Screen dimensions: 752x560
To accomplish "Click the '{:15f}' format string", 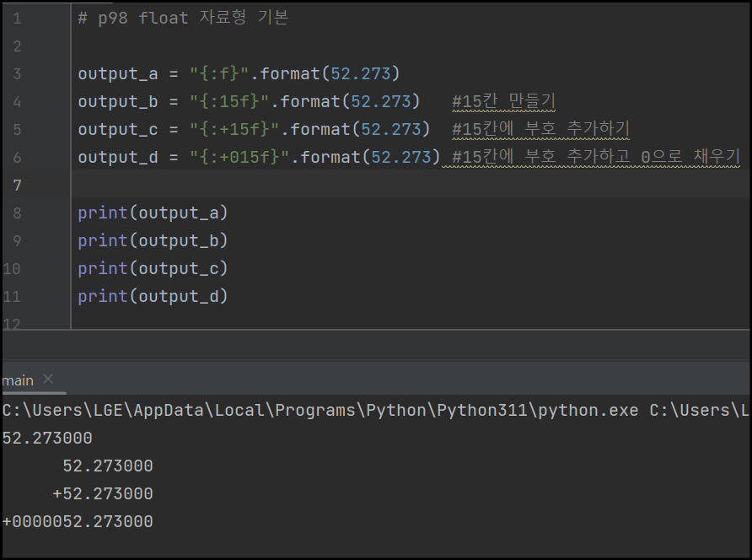I will (229, 102).
